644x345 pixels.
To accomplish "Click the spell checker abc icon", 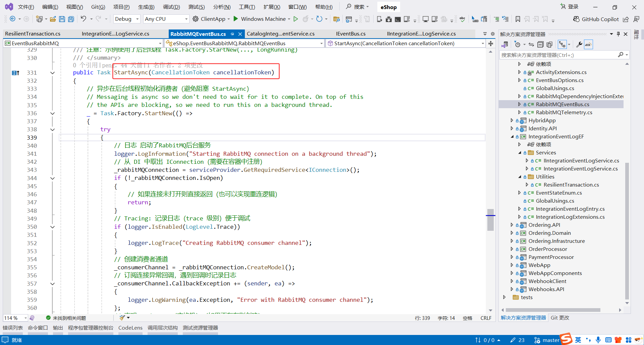I will pos(463,19).
